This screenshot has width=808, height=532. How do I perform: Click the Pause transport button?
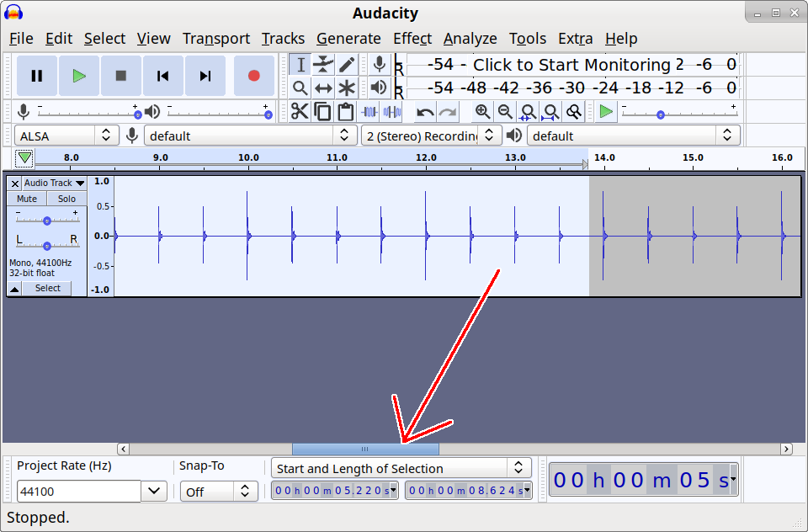36,76
